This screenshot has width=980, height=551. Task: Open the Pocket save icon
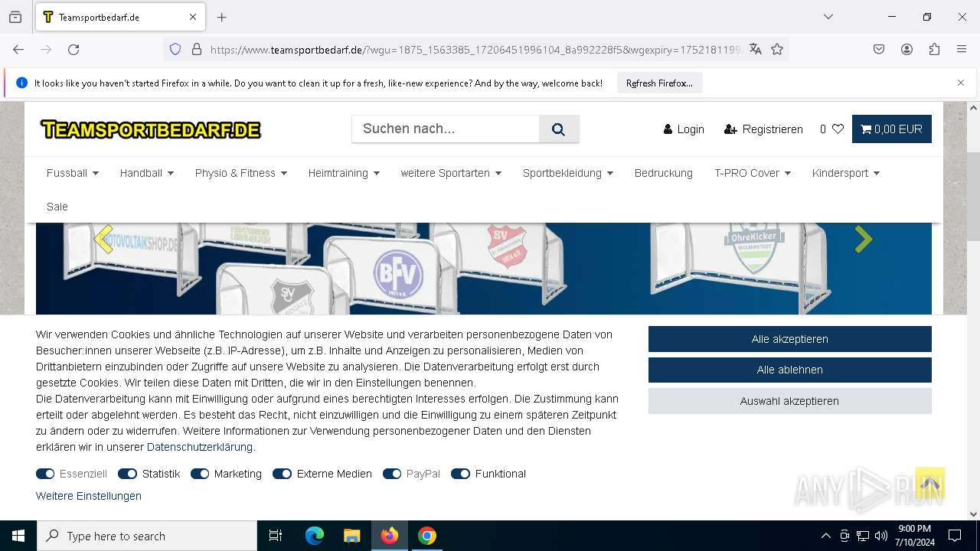tap(879, 49)
